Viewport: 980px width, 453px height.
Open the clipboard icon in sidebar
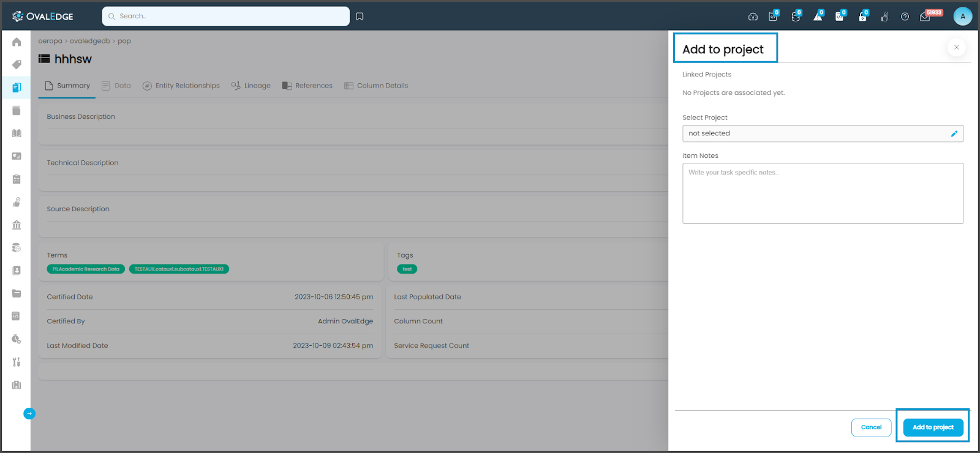tap(17, 179)
